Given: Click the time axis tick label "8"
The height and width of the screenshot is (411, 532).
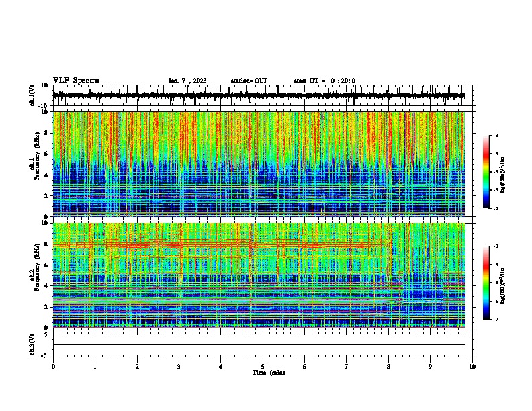Looking at the screenshot, I should coord(388,367).
